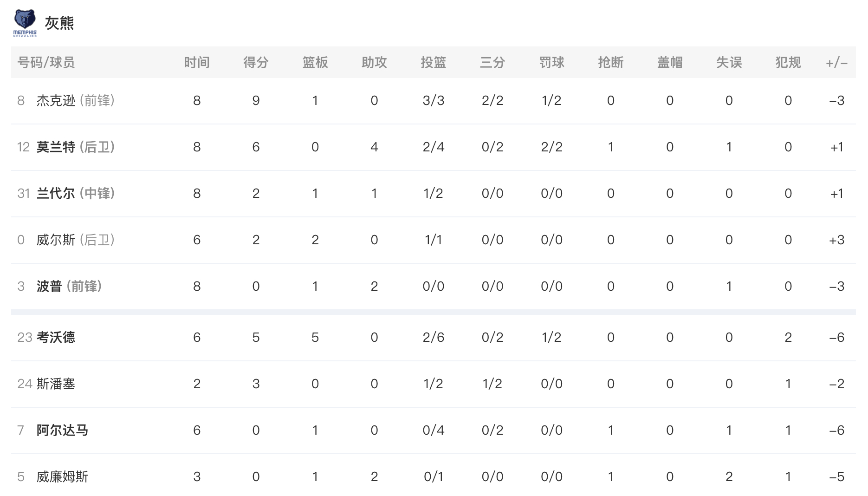Click the Memphis Grizzlies team logo

tap(25, 23)
